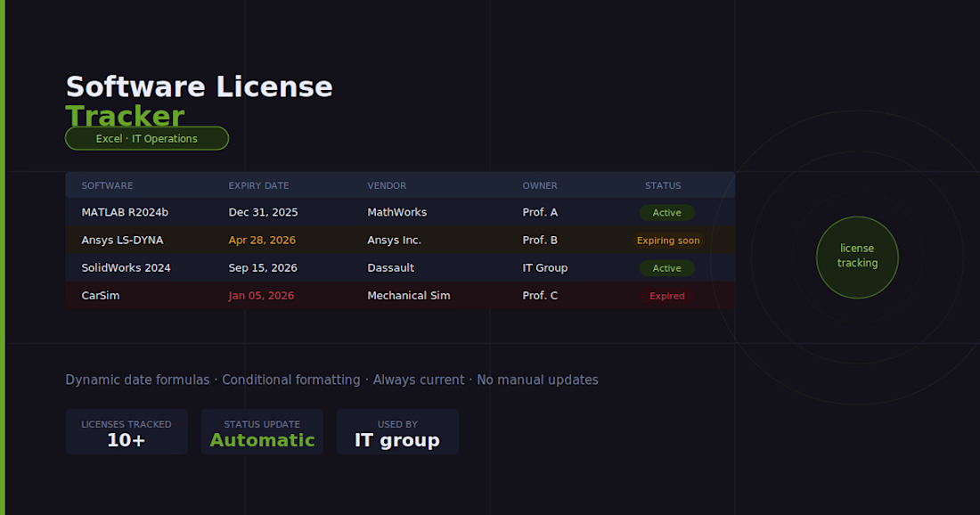This screenshot has height=515, width=980.
Task: Click the Expired status badge
Action: 667,296
